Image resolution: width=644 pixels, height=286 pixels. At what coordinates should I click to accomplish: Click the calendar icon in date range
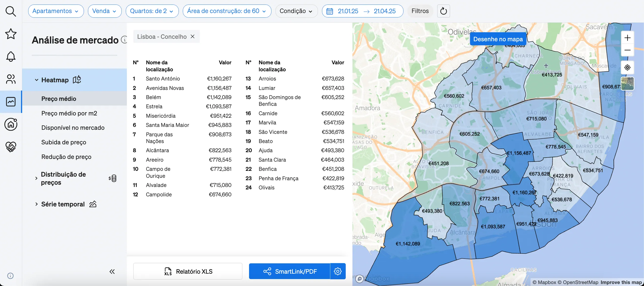pos(330,11)
